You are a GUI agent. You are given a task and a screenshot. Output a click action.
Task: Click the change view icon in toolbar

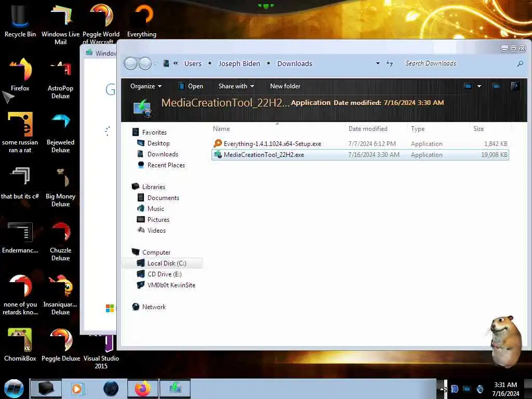pos(468,86)
